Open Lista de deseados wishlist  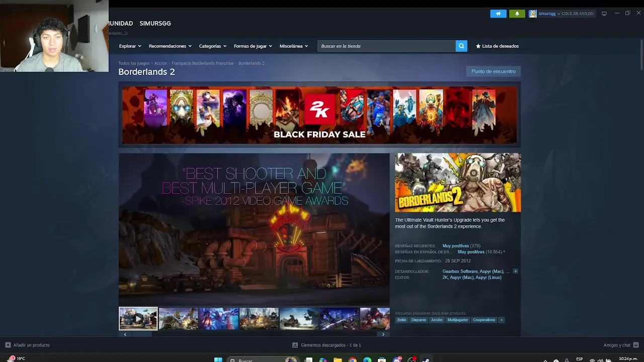pos(497,46)
